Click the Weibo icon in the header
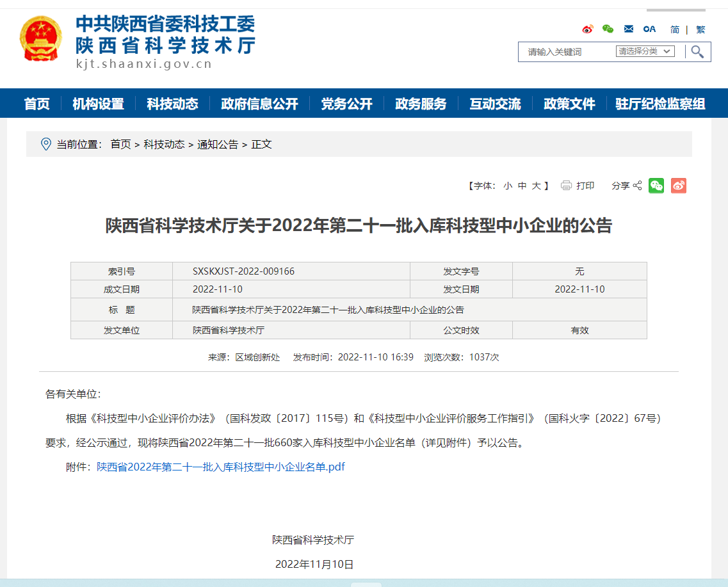This screenshot has width=728, height=587. pos(588,29)
